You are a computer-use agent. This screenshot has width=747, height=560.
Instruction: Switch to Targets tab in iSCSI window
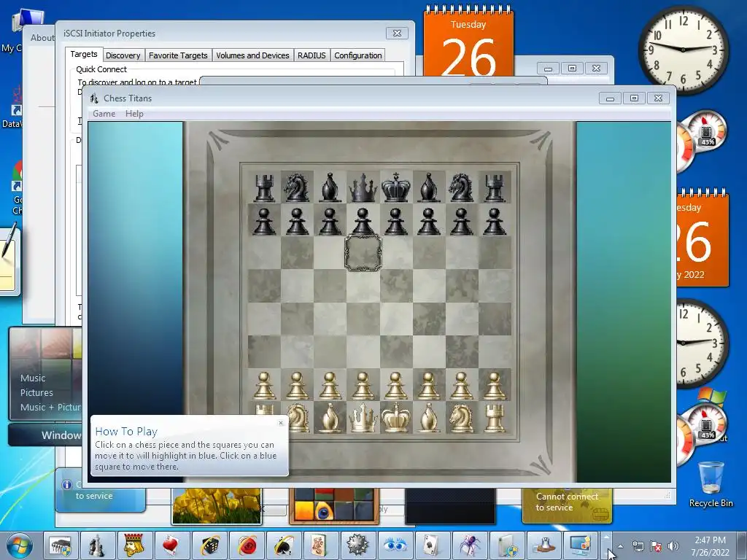(x=84, y=54)
